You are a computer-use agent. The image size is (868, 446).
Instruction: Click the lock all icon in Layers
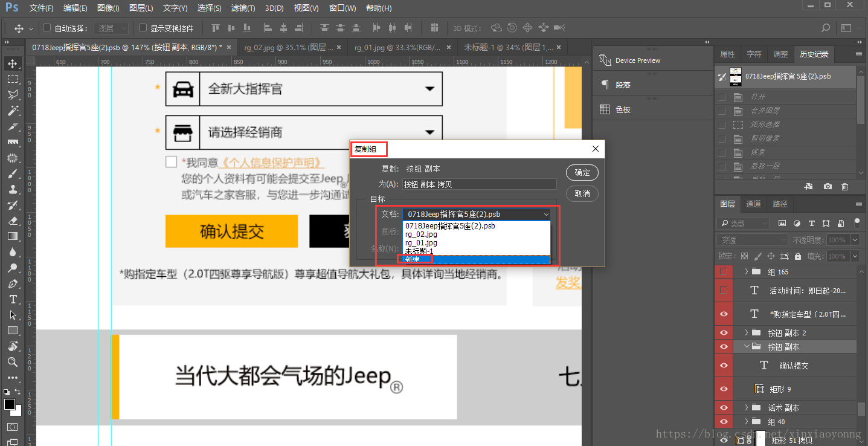(x=798, y=256)
